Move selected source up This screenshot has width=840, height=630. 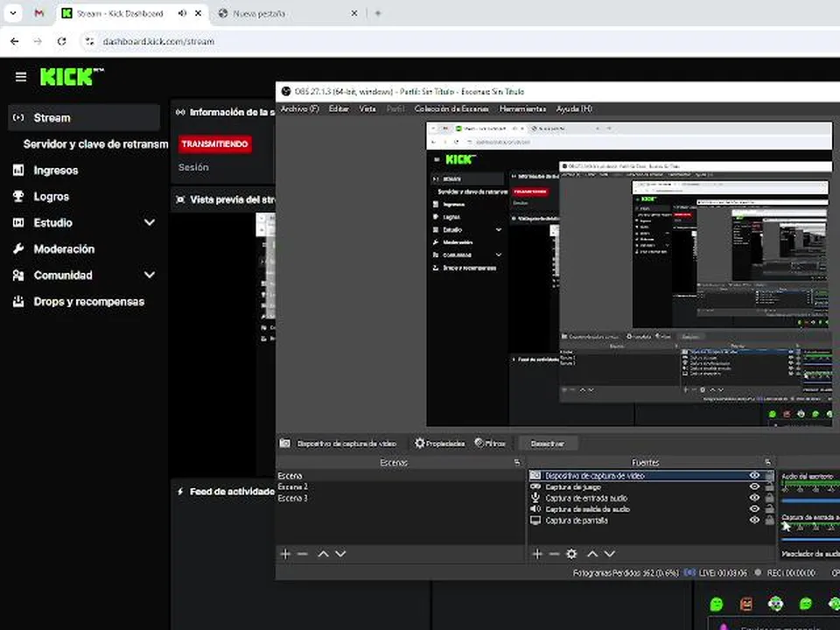592,554
